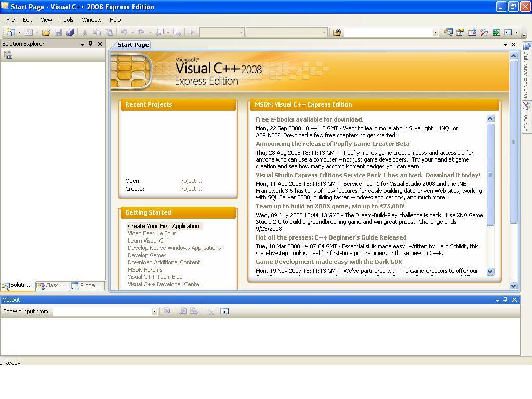The height and width of the screenshot is (399, 532).
Task: Select the Solution Explorer bottom tab
Action: point(18,286)
